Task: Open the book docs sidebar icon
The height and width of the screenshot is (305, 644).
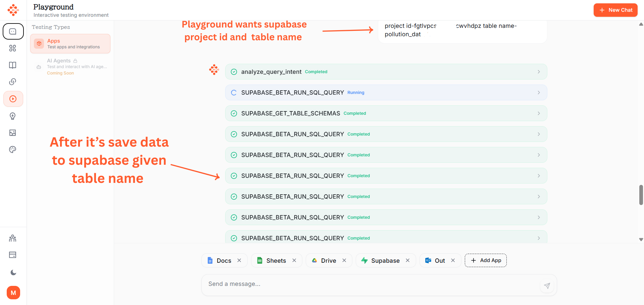Action: coord(13,65)
